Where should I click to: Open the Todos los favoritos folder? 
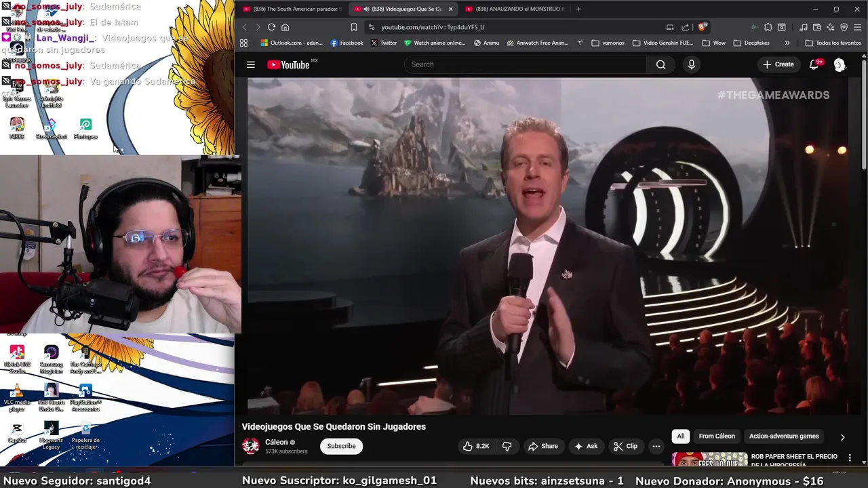[833, 43]
